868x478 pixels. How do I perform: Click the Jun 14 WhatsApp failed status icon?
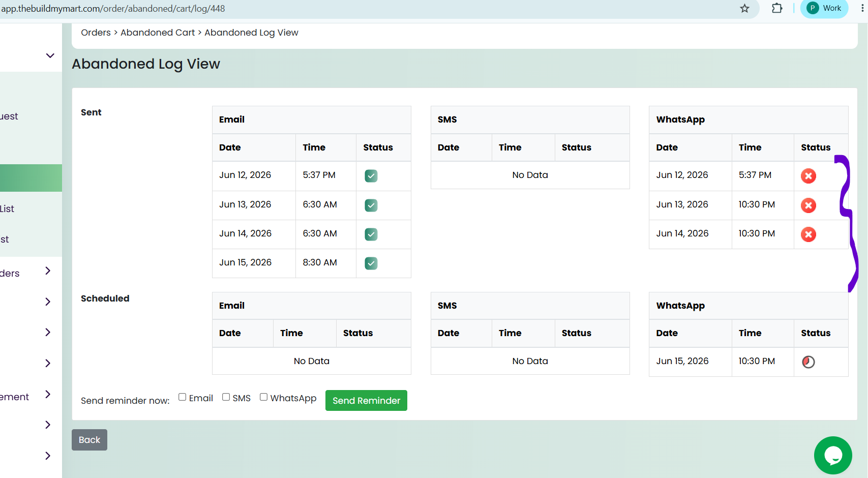pos(809,234)
